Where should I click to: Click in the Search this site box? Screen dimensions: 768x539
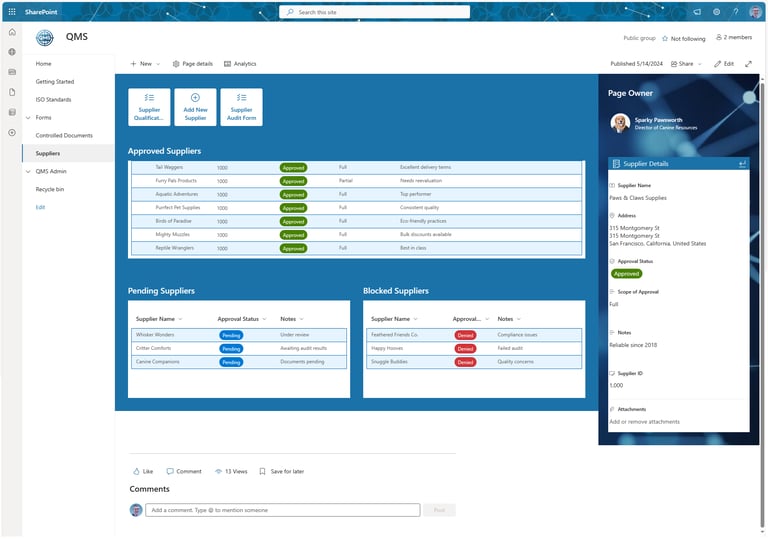pos(375,12)
